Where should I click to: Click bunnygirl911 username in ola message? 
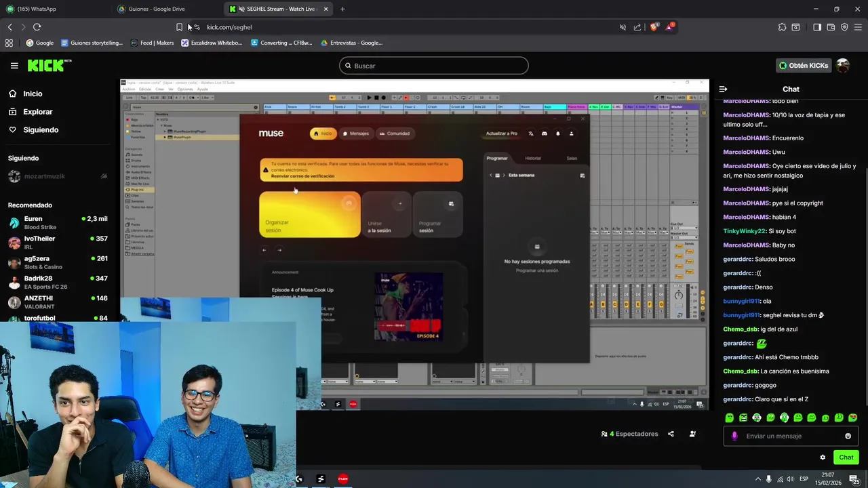[742, 301]
